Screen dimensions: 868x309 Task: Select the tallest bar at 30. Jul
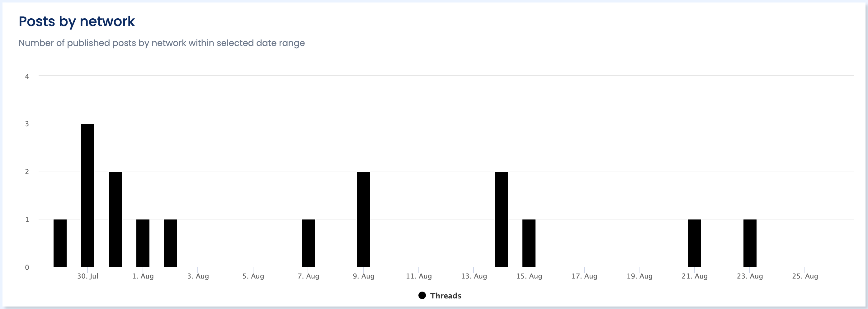(87, 196)
